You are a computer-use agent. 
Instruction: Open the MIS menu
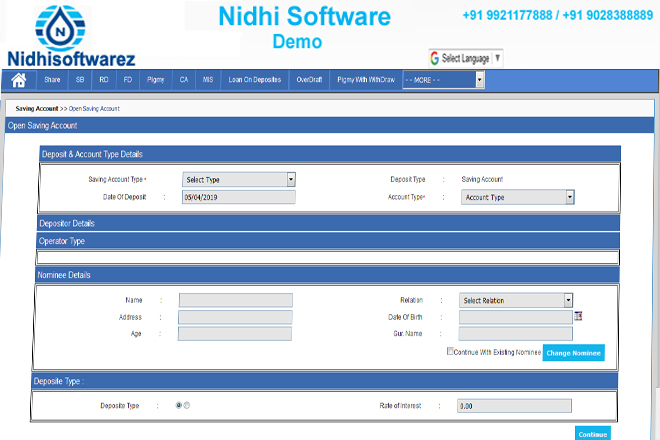pyautogui.click(x=208, y=80)
